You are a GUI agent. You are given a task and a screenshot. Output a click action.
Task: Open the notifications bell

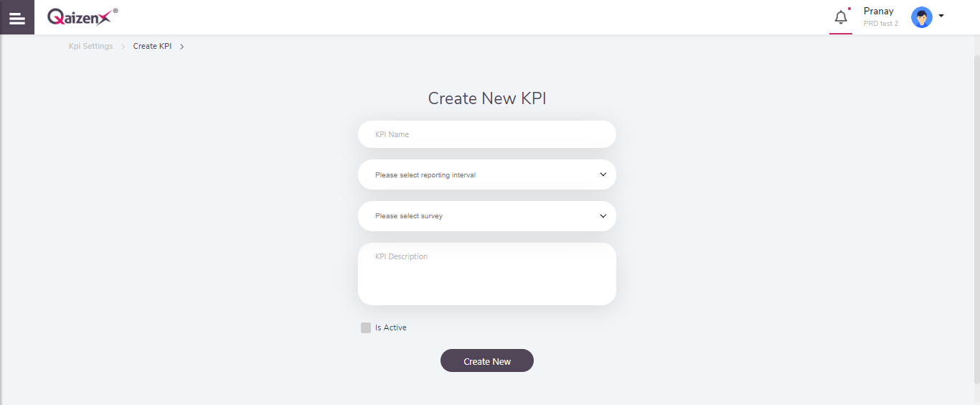point(841,17)
